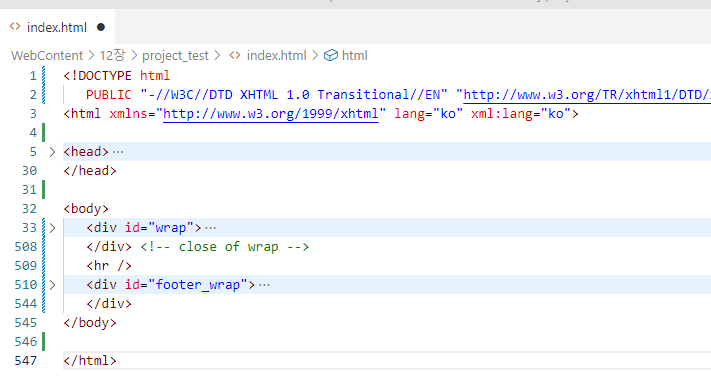Image resolution: width=711 pixels, height=387 pixels.
Task: Click the html symbol breadcrumb
Action: [354, 55]
